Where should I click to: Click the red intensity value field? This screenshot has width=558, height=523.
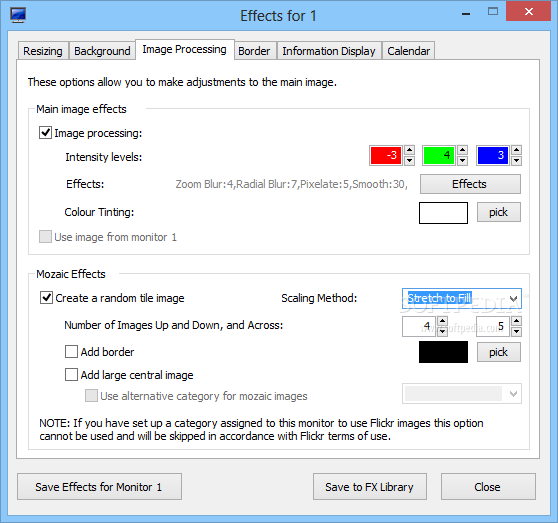[x=386, y=155]
